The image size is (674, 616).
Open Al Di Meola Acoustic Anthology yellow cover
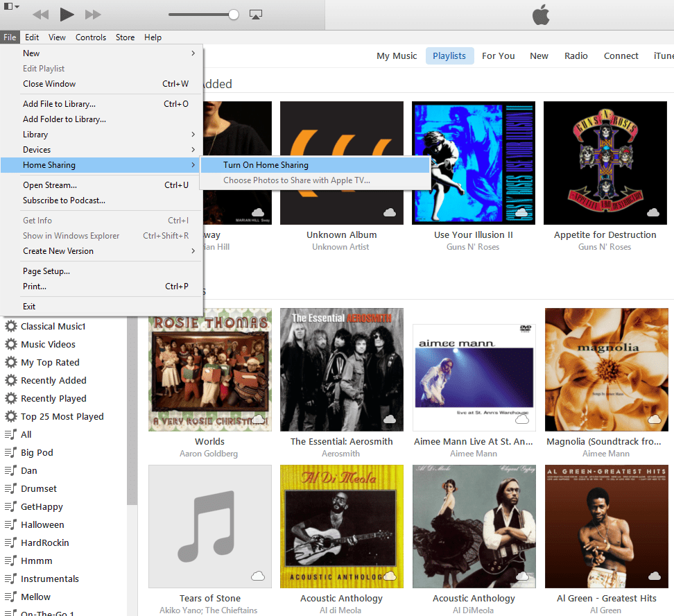click(x=342, y=526)
